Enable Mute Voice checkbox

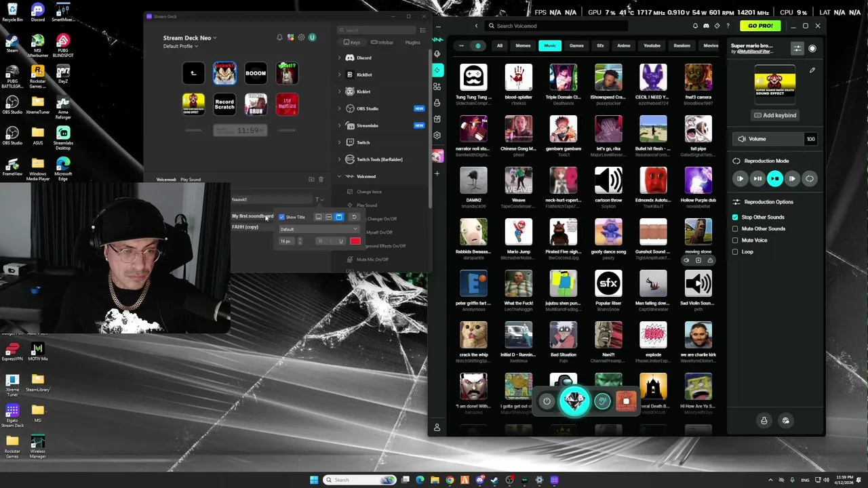[x=735, y=240]
